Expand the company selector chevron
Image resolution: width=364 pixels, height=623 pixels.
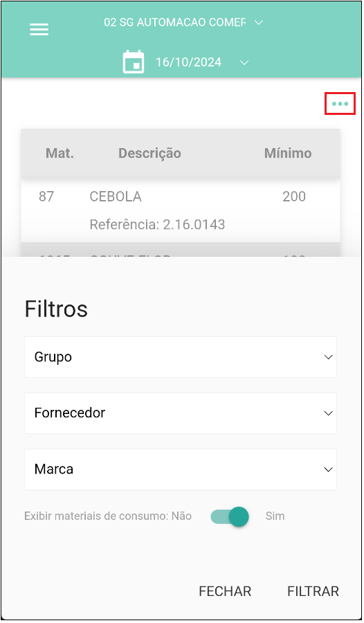259,22
